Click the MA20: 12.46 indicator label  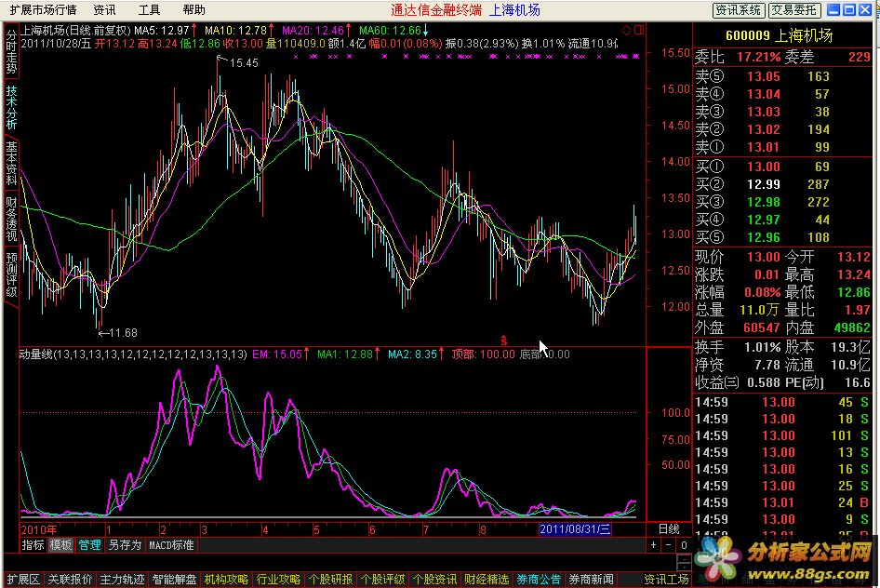pyautogui.click(x=313, y=30)
